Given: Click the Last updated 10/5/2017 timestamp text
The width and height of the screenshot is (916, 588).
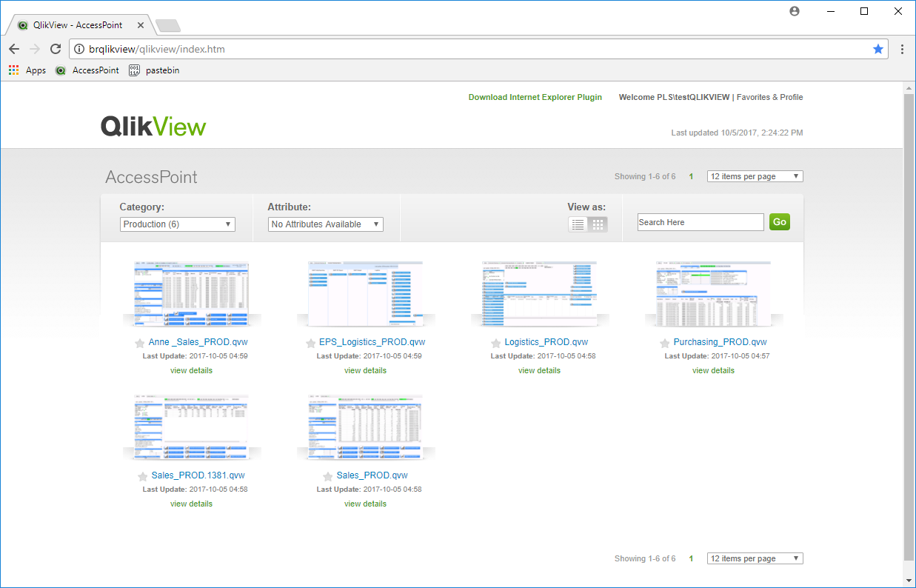Looking at the screenshot, I should pyautogui.click(x=737, y=133).
